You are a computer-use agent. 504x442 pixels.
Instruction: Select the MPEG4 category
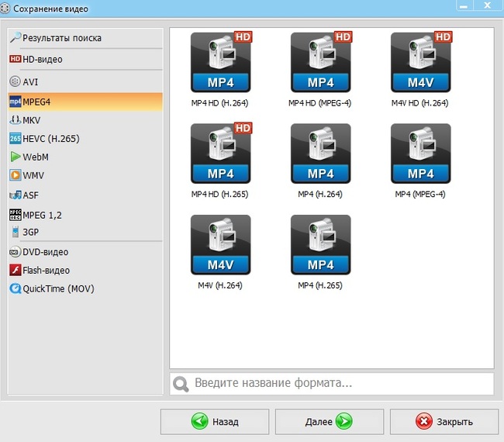85,102
